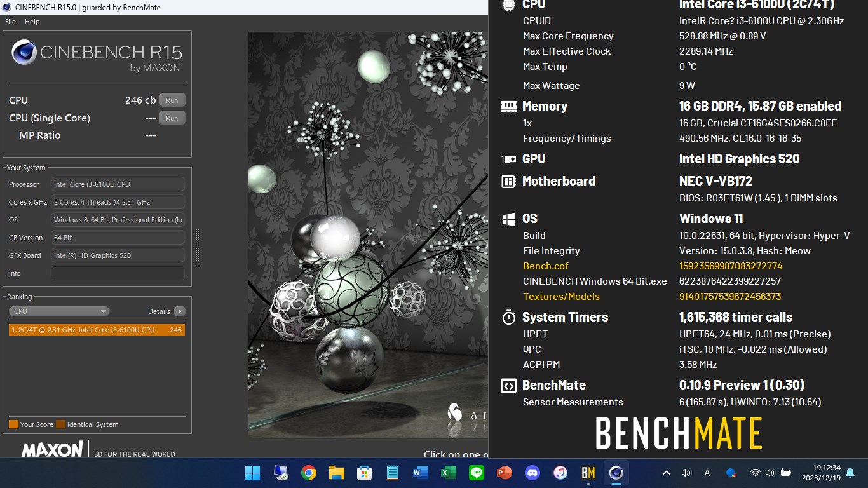
Task: Click the 1,615,368 timer calls heading
Action: click(736, 317)
